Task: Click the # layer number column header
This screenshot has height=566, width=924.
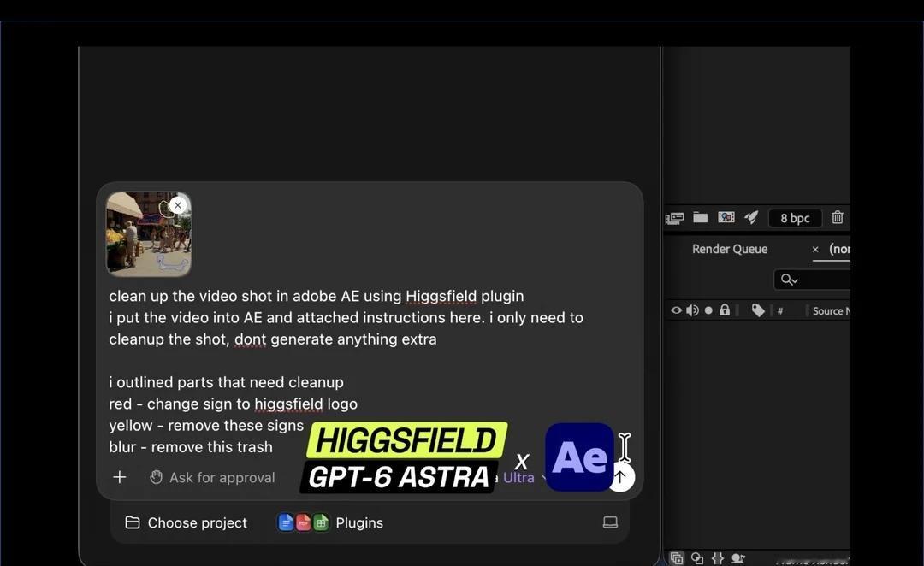Action: coord(780,311)
